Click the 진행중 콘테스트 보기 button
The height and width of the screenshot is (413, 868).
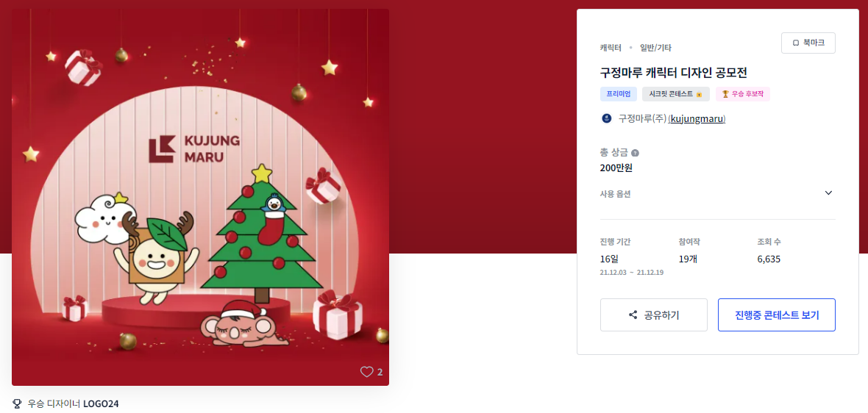777,315
